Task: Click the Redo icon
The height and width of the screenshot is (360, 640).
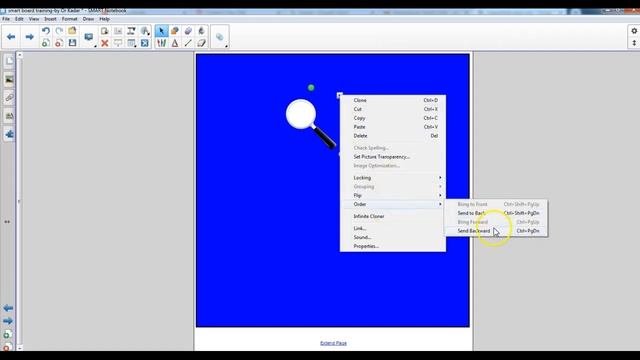Action: 59,31
